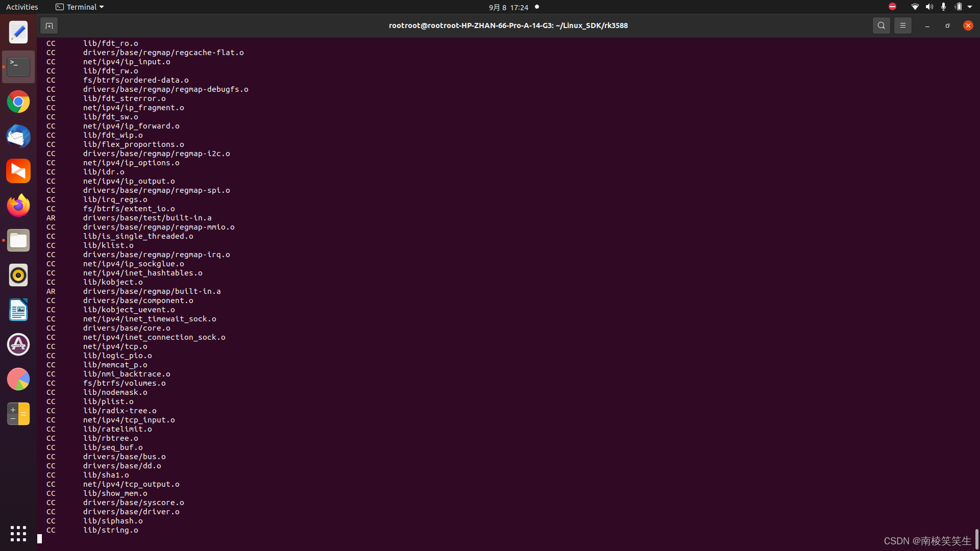The width and height of the screenshot is (980, 551).
Task: Open Firefox from the dock
Action: [x=18, y=205]
